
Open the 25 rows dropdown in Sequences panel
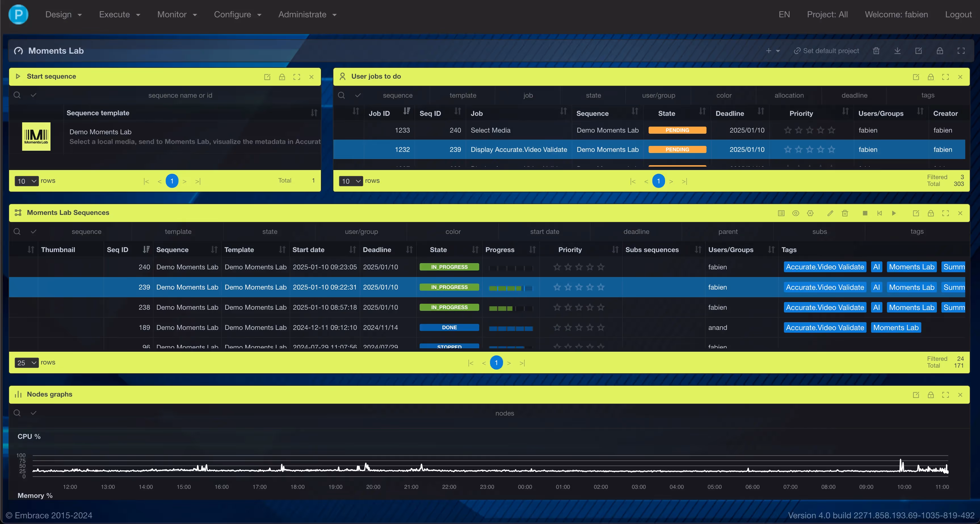coord(26,363)
